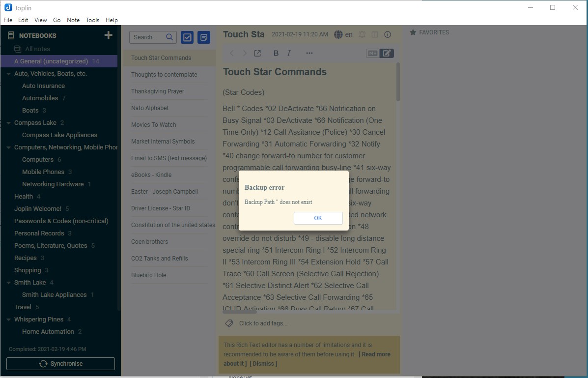588x378 pixels.
Task: Open the Health notebook
Action: coord(23,197)
